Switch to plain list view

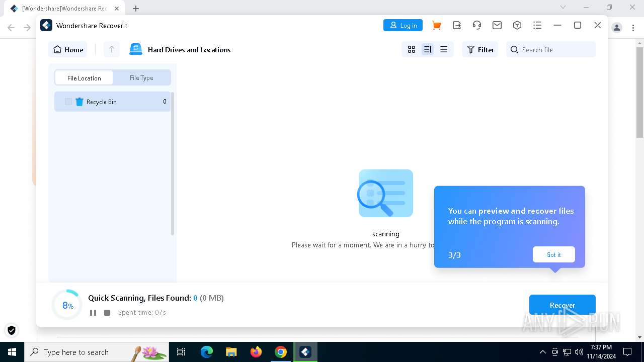click(x=444, y=49)
